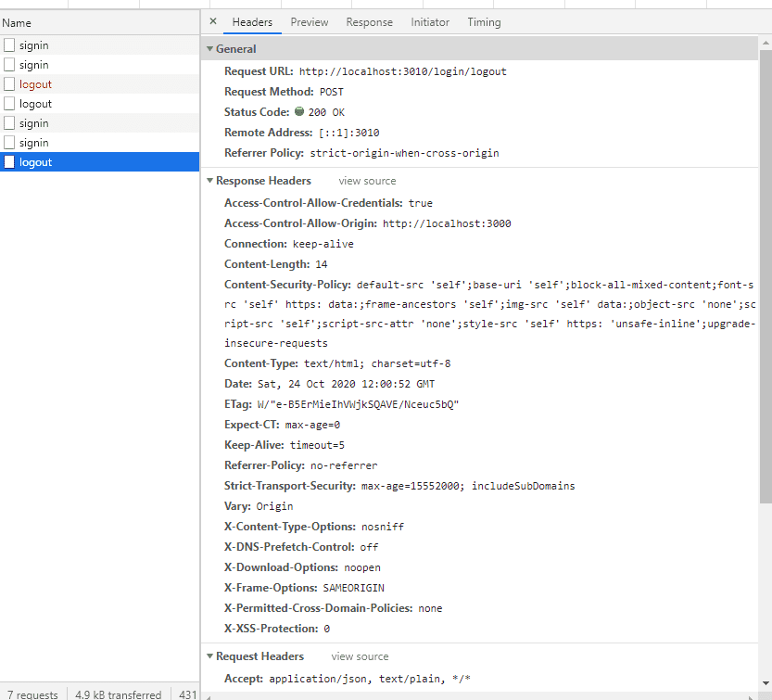Click Expect-CT max-age=0 value

[312, 425]
